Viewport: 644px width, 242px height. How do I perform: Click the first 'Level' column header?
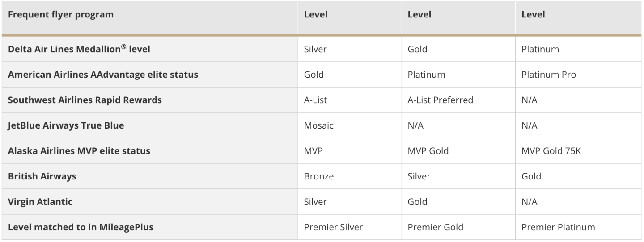coord(316,14)
